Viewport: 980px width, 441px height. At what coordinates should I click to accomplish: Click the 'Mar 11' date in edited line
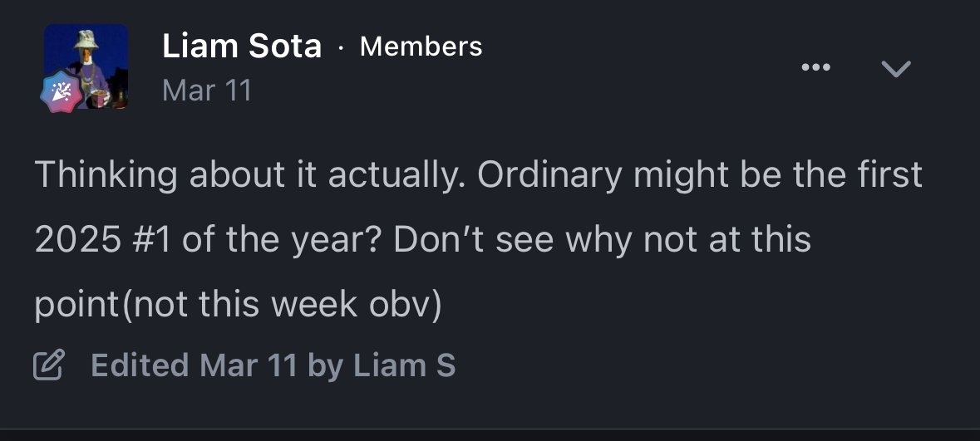click(249, 365)
